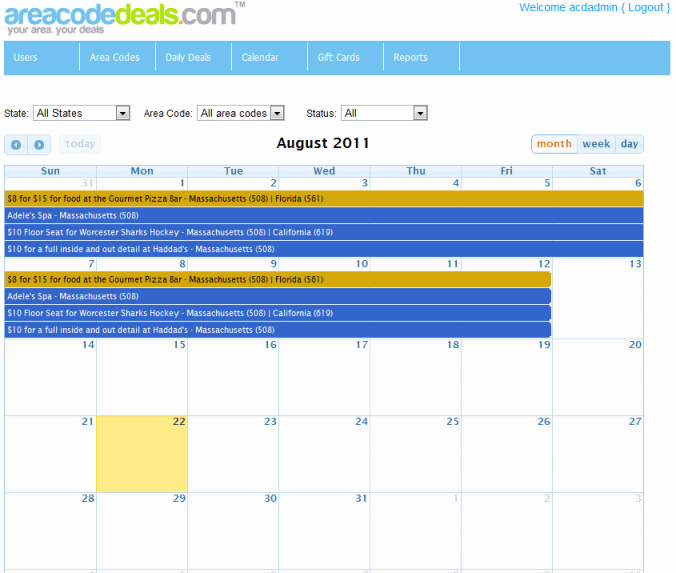Click the next month arrow icon
This screenshot has width=676, height=573.
click(39, 145)
